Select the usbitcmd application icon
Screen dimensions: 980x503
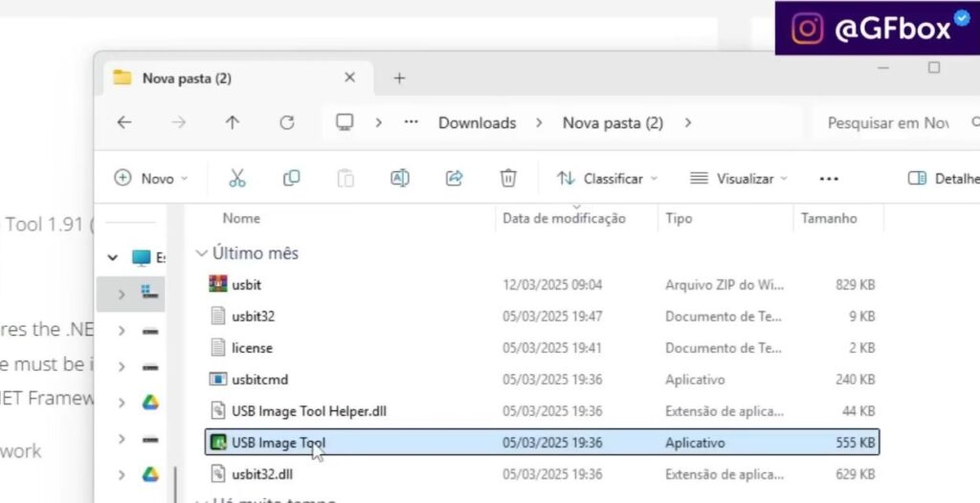(217, 379)
